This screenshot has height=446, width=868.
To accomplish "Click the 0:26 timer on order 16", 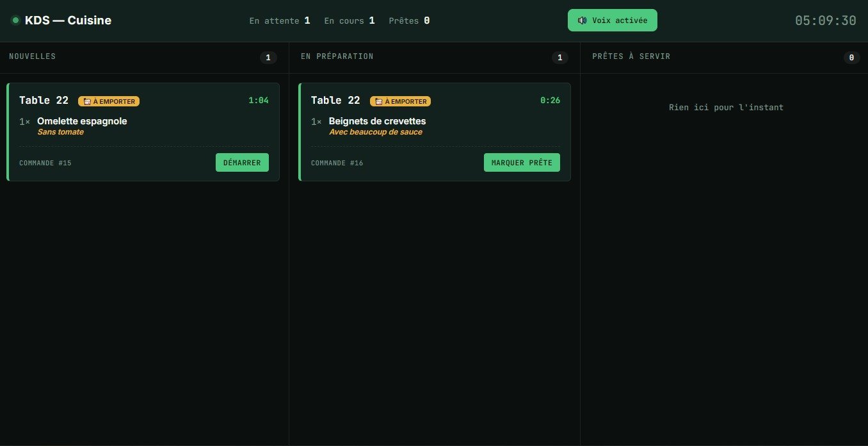I will [x=550, y=100].
